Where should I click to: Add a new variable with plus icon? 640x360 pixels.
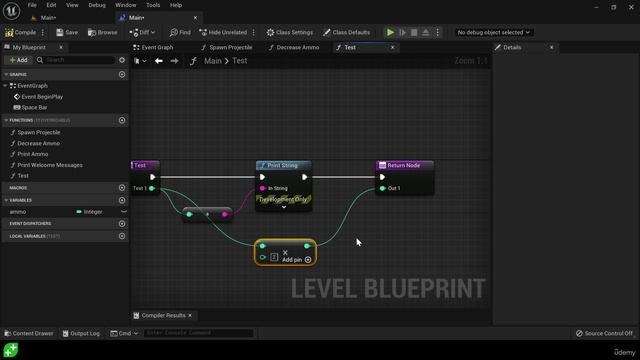pos(122,200)
